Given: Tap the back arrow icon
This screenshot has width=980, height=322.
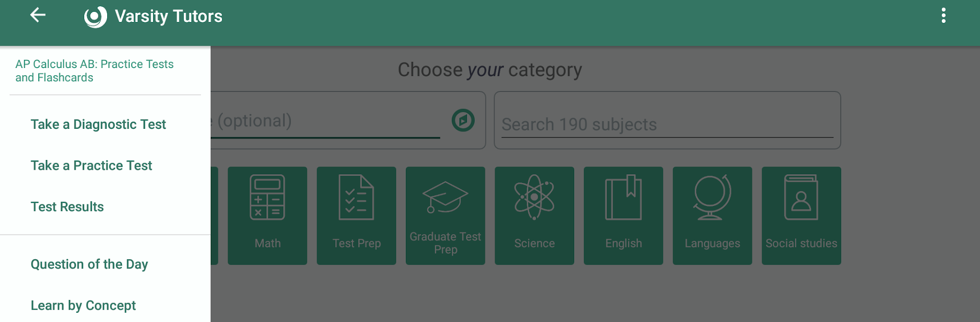Looking at the screenshot, I should [x=38, y=15].
